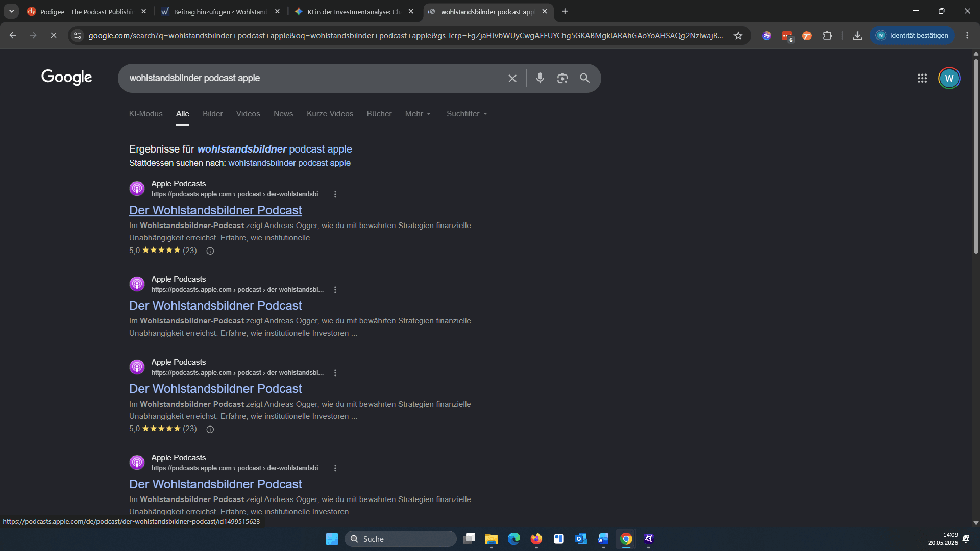This screenshot has width=980, height=551.
Task: Switch to KI-Modus tab
Action: [x=145, y=114]
